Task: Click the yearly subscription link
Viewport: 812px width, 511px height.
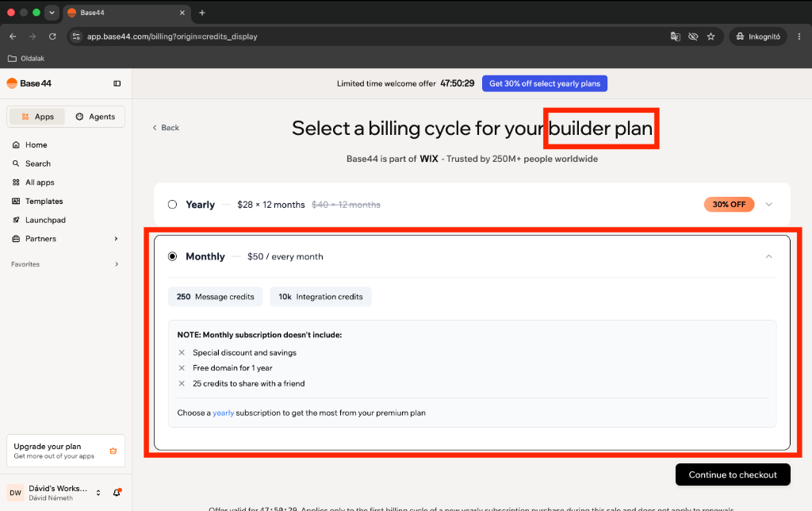Action: pos(223,413)
